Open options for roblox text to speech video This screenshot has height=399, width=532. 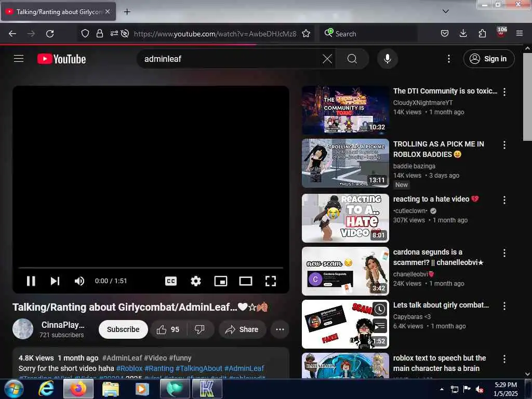tap(504, 359)
